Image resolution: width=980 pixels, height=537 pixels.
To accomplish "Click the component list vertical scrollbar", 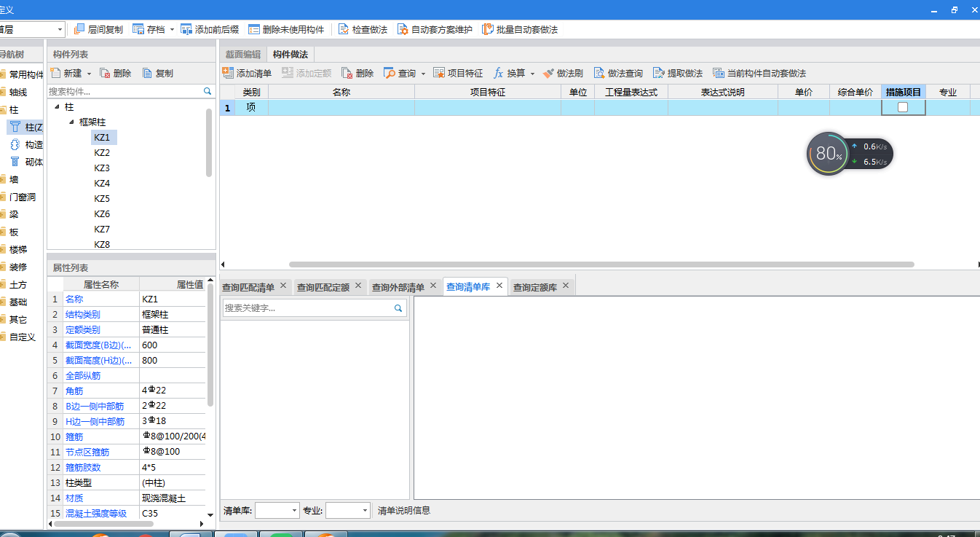I will (210, 143).
